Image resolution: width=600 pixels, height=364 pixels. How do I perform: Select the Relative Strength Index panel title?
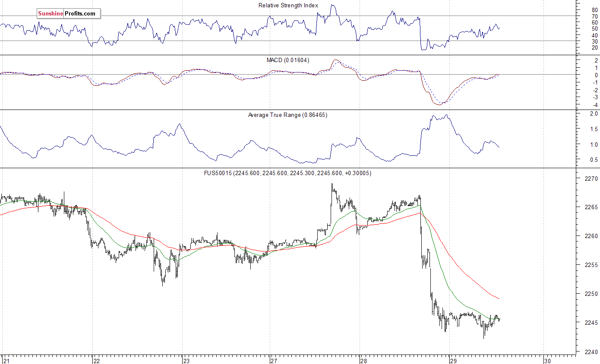coord(288,6)
